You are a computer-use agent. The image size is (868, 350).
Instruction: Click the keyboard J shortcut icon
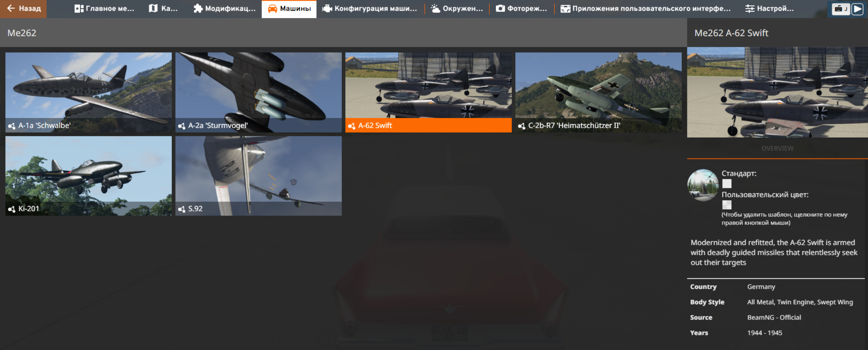coord(841,9)
